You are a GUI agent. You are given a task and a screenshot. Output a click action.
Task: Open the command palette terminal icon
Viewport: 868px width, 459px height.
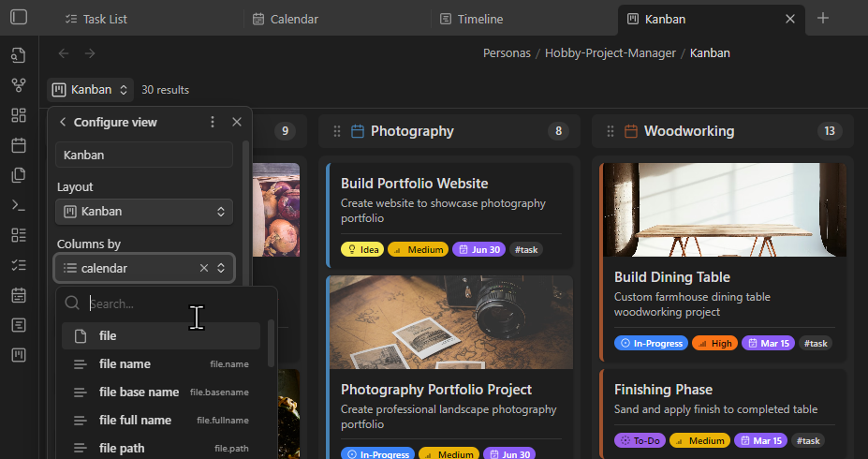pyautogui.click(x=19, y=205)
